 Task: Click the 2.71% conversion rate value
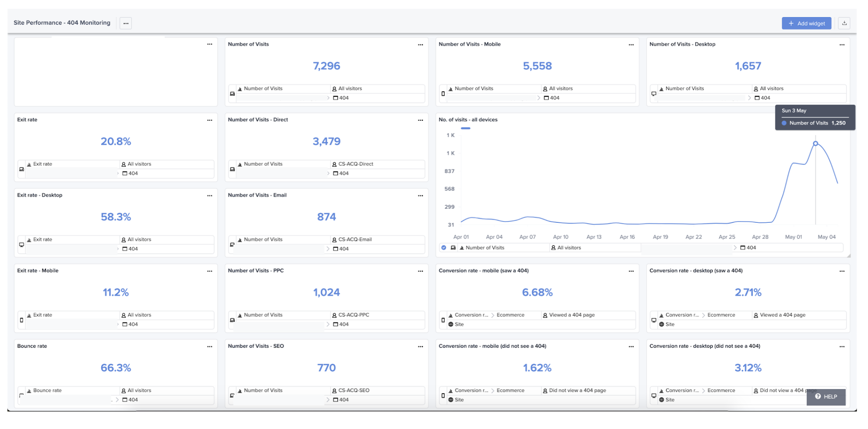pyautogui.click(x=748, y=292)
